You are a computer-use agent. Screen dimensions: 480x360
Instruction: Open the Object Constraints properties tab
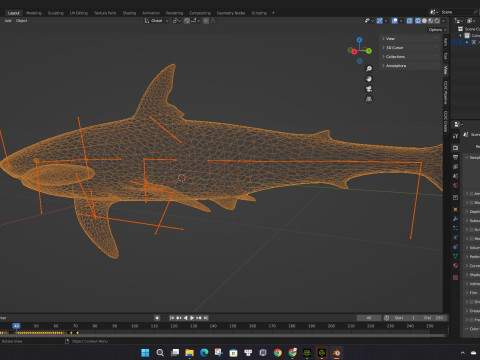(455, 247)
